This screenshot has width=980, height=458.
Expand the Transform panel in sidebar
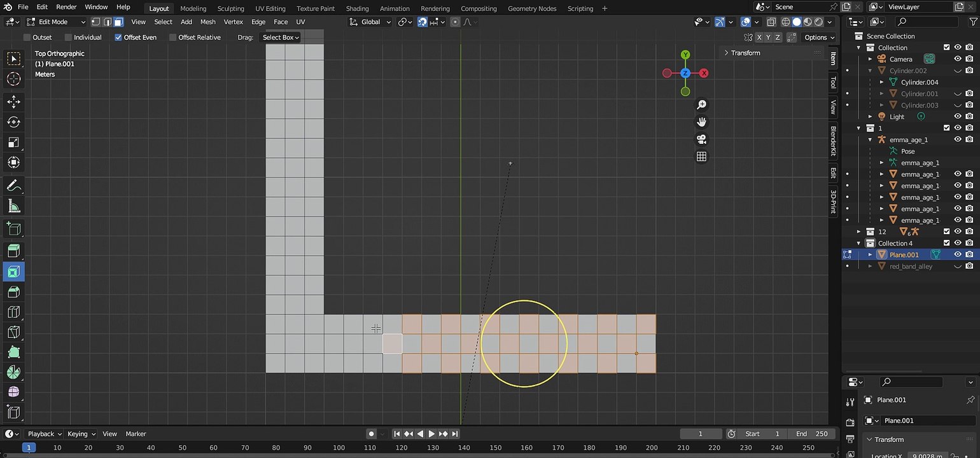[x=745, y=53]
